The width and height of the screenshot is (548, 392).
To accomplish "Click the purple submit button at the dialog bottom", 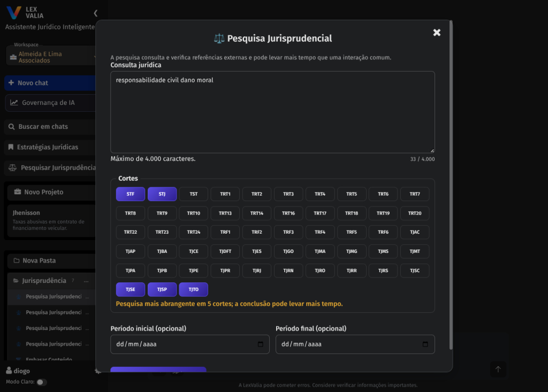I will [158, 370].
